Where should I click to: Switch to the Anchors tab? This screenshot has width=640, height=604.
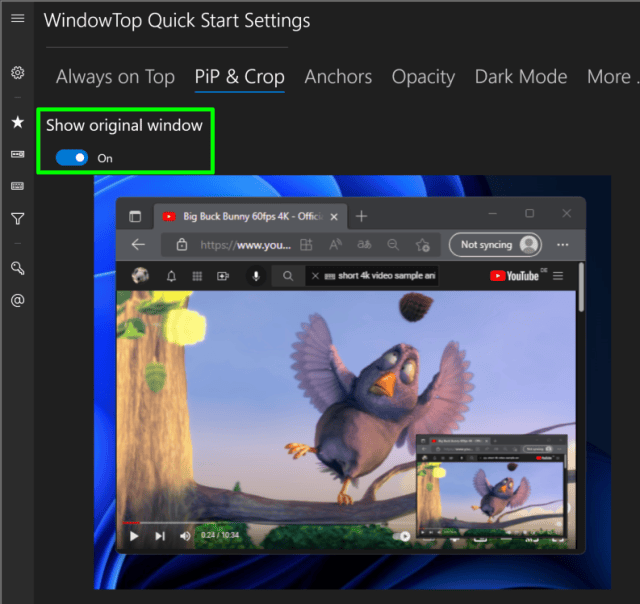(338, 77)
